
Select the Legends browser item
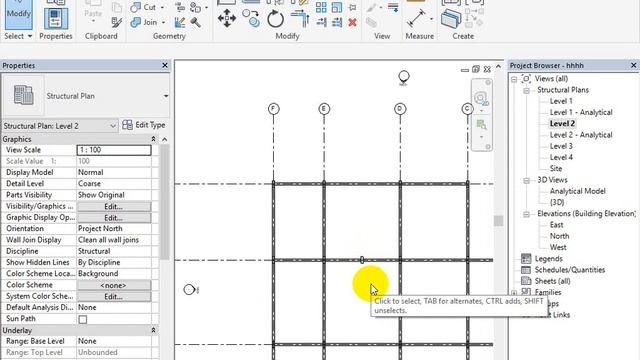(548, 259)
